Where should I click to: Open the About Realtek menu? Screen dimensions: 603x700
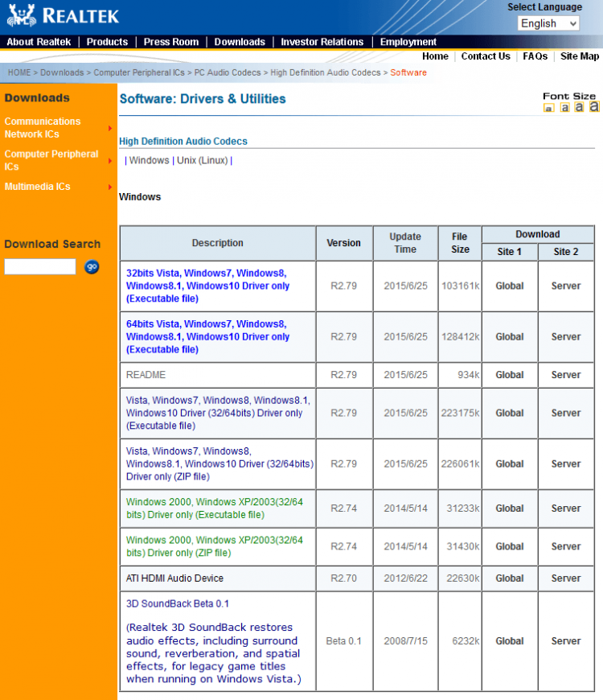tap(39, 42)
